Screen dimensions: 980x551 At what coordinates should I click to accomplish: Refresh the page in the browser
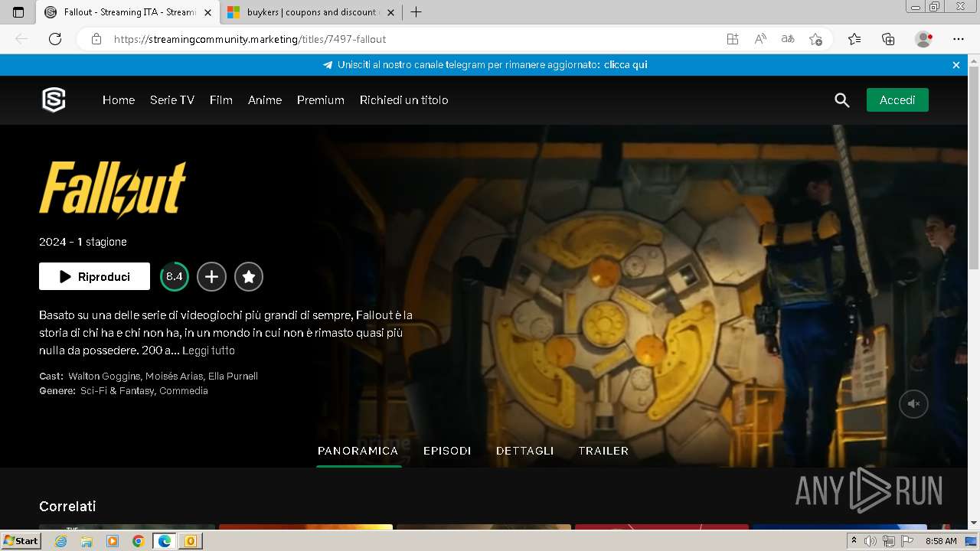point(55,39)
